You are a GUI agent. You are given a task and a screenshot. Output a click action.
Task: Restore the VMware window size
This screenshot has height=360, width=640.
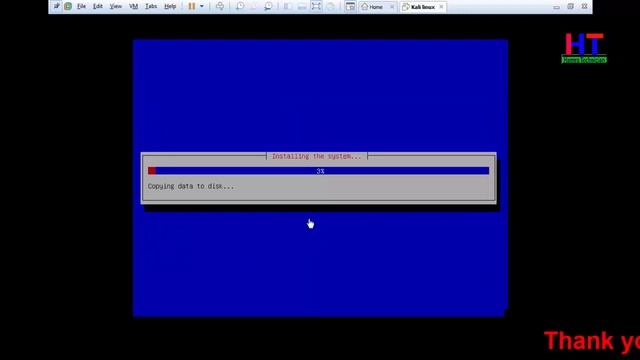pyautogui.click(x=570, y=7)
